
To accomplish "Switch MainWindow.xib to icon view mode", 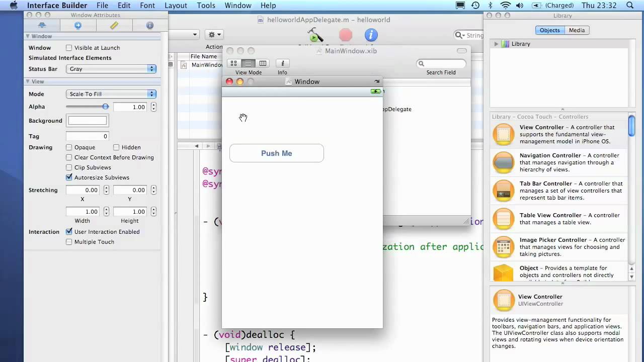I will pyautogui.click(x=234, y=63).
